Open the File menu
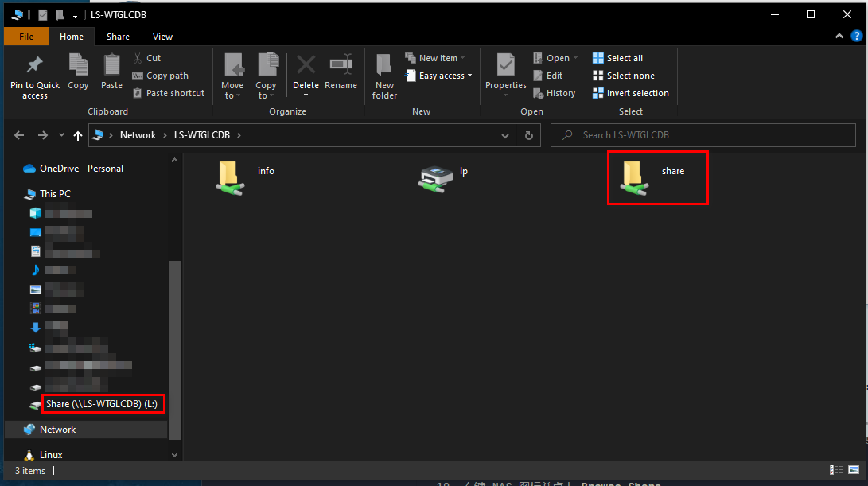 tap(26, 37)
